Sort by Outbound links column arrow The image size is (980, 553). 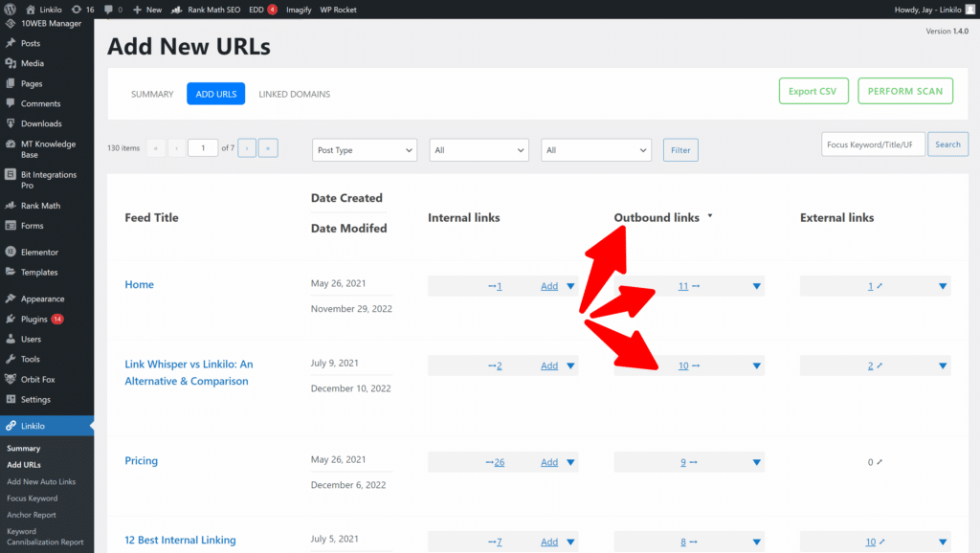[x=710, y=216]
